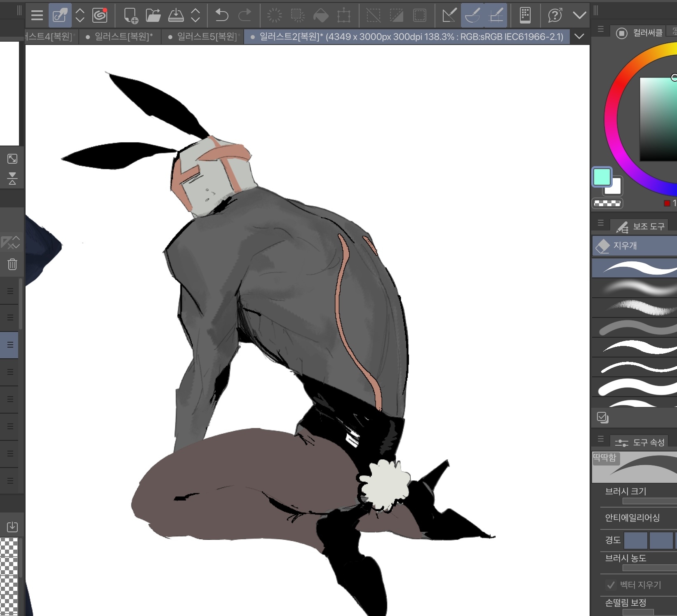Select the mint foreground color swatch

pyautogui.click(x=602, y=177)
